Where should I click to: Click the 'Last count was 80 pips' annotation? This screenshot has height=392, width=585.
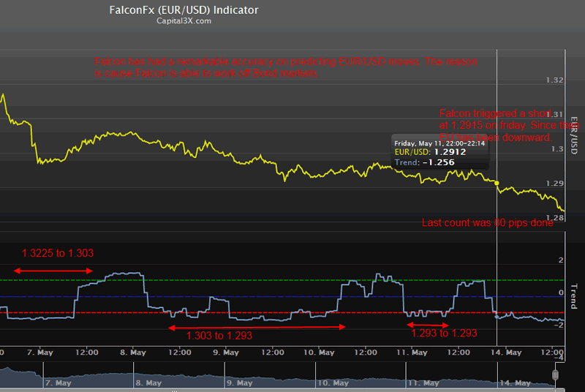[x=488, y=223]
